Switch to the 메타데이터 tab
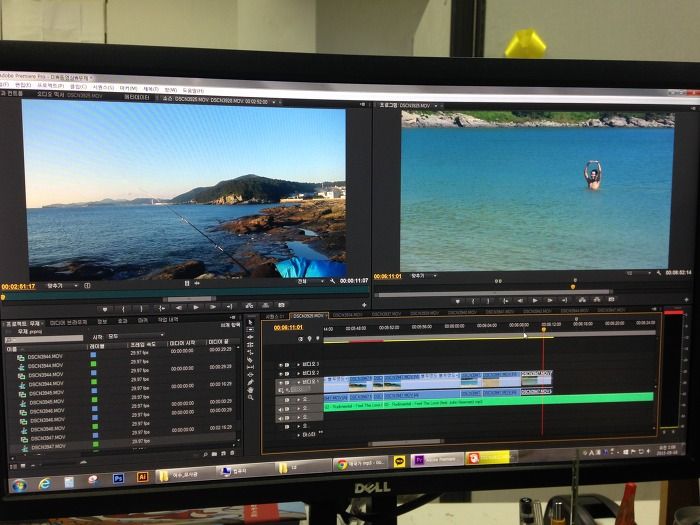The width and height of the screenshot is (700, 525). [x=136, y=97]
